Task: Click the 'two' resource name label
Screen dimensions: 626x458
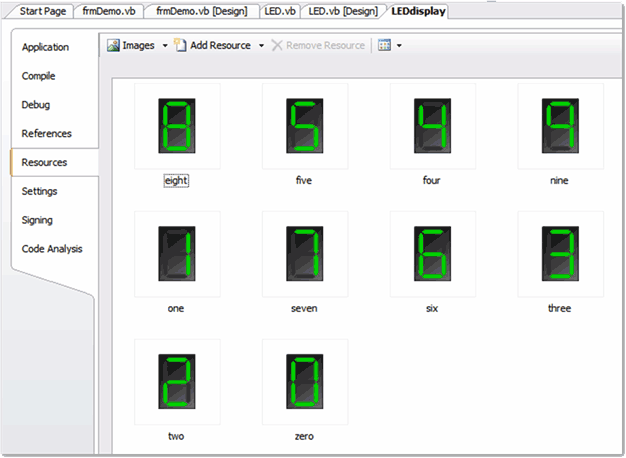Action: coord(176,436)
